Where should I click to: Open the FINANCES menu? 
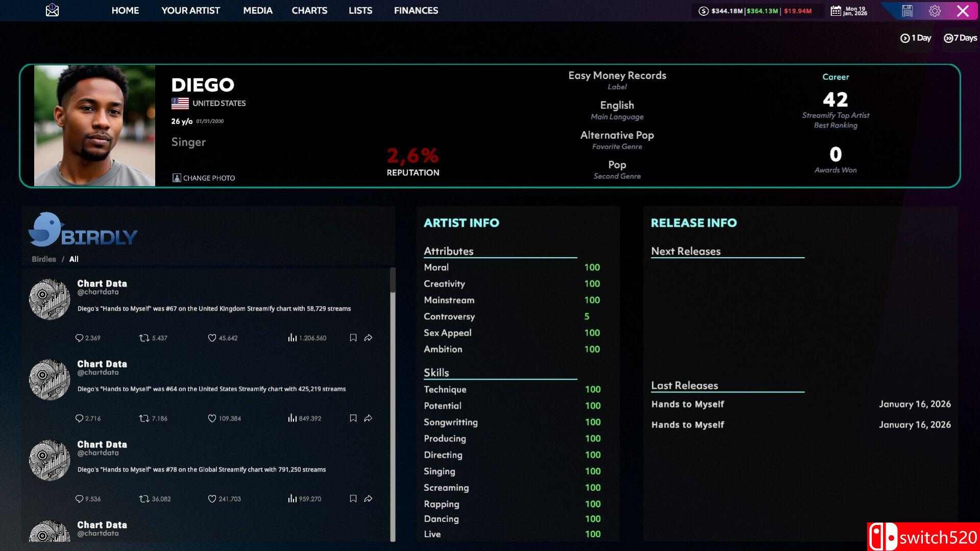pos(416,10)
